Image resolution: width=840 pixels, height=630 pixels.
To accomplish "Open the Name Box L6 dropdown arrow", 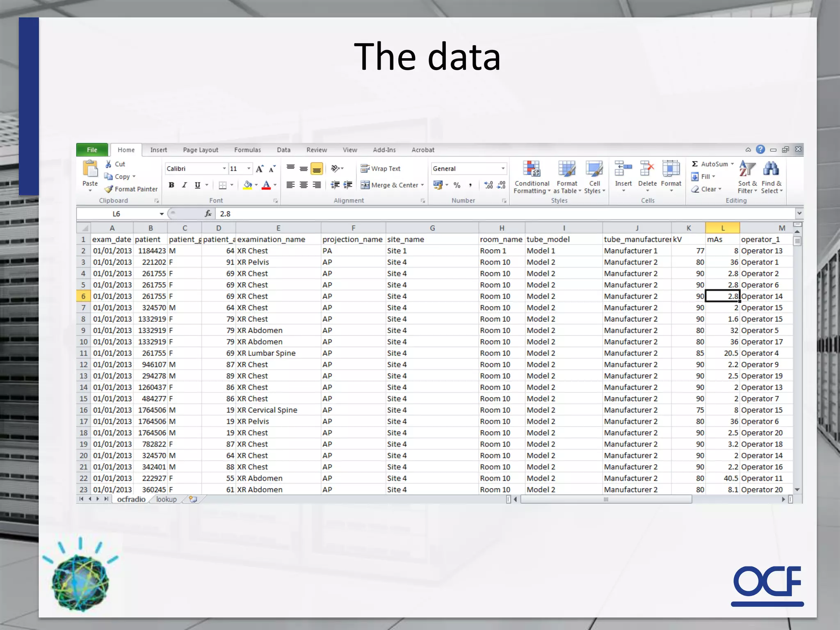I will 162,214.
